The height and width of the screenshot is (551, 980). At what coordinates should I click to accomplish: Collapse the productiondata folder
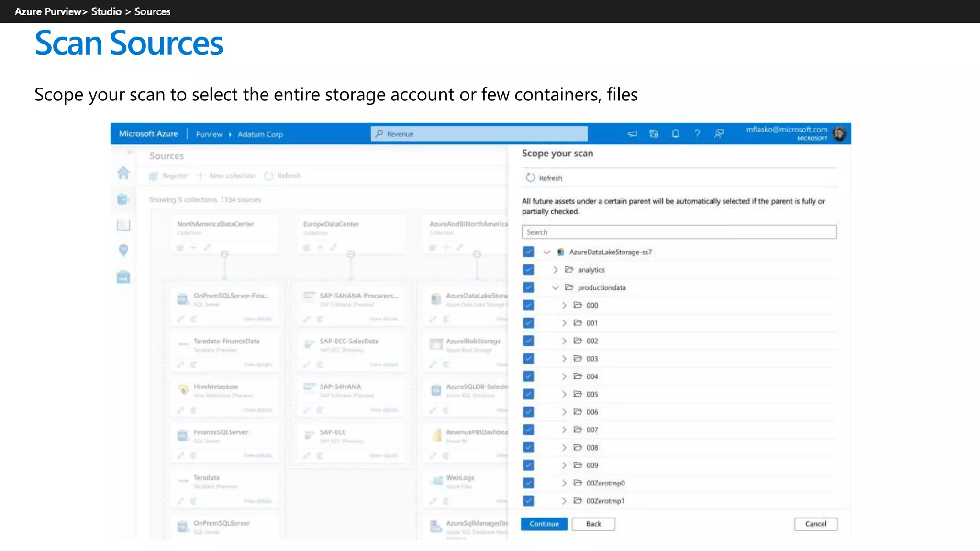click(555, 287)
